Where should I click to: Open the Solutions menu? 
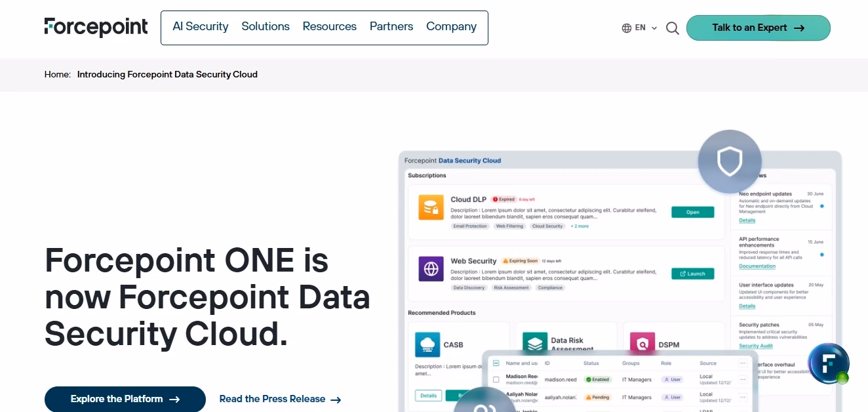(x=266, y=26)
